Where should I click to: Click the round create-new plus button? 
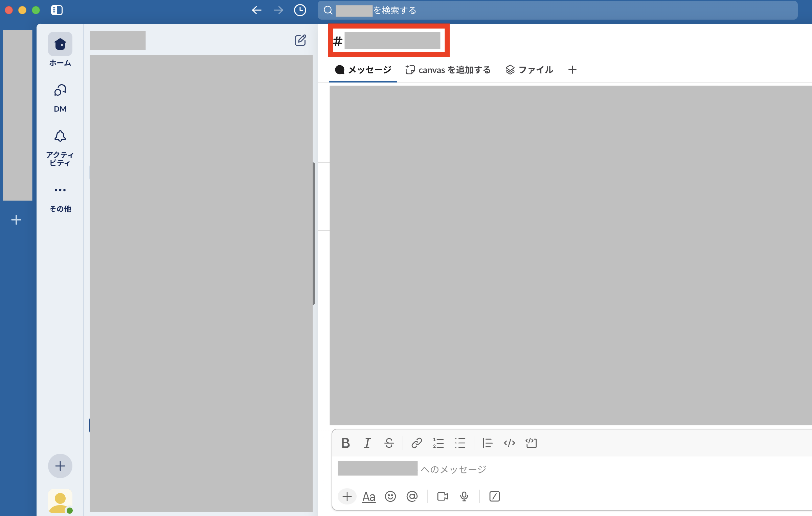pos(60,466)
